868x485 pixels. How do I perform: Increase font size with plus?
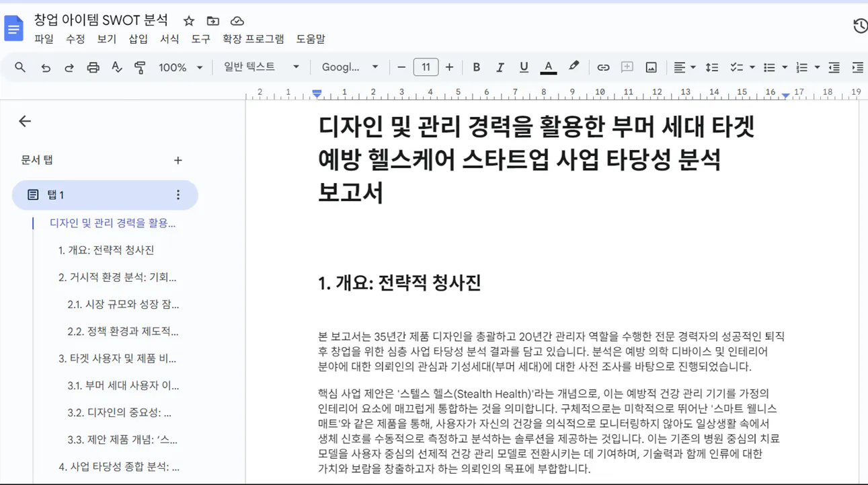(449, 67)
